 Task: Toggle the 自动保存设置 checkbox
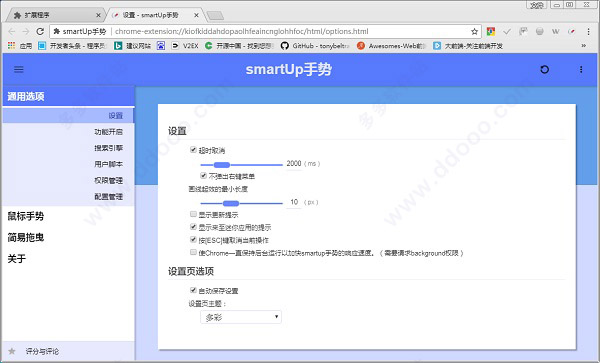click(x=193, y=290)
